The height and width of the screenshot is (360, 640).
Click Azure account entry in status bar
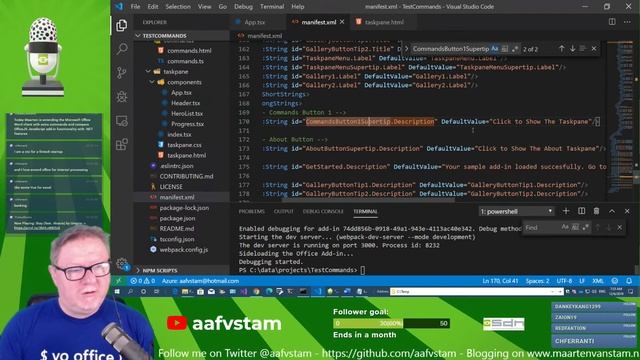click(x=200, y=281)
